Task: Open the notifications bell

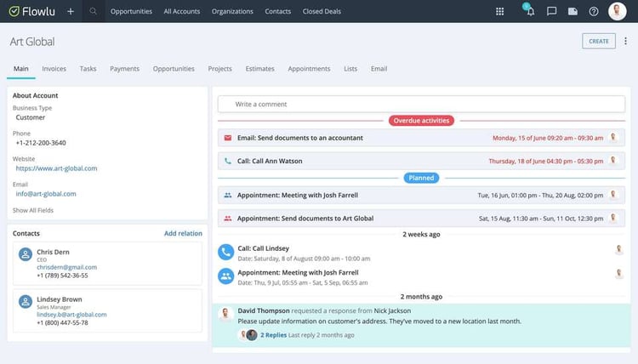Action: 529,10
